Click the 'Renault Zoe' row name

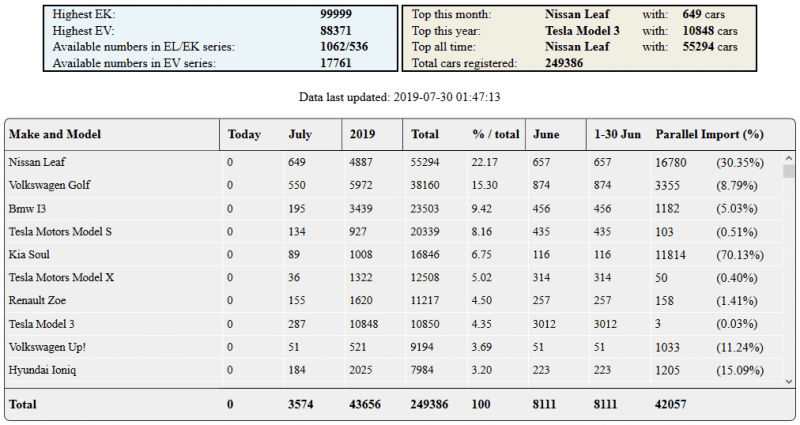[37, 301]
